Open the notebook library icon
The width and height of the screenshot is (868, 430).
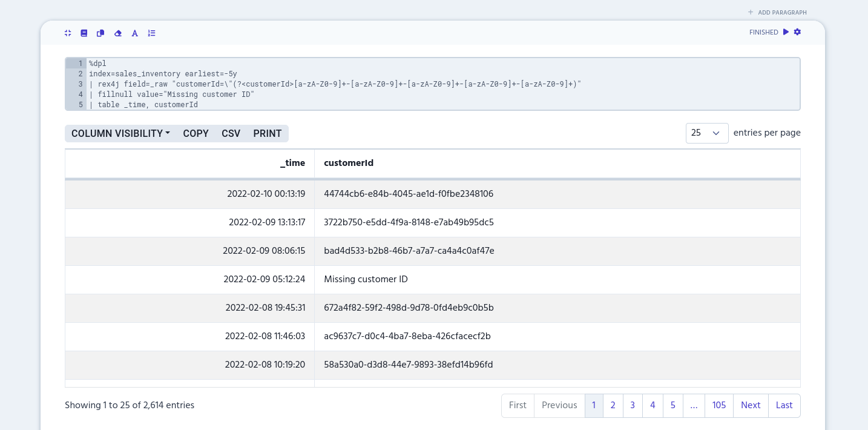84,33
